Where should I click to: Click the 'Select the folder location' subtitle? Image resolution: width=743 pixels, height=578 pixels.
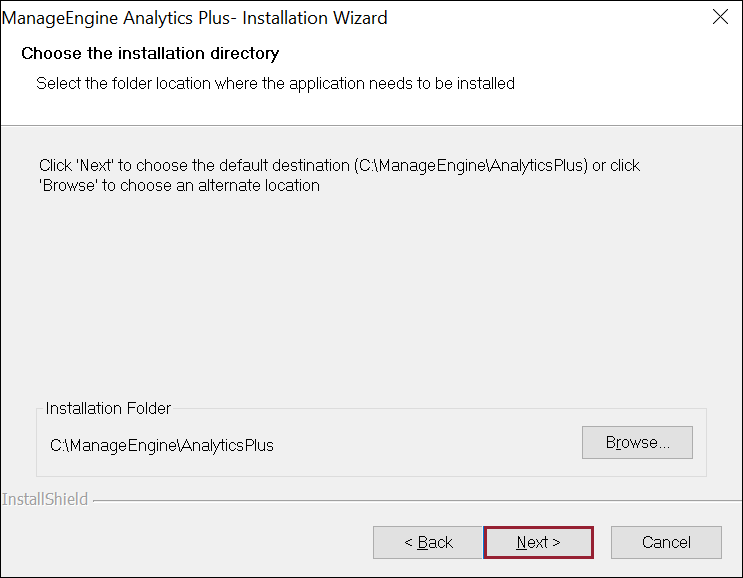click(x=275, y=84)
